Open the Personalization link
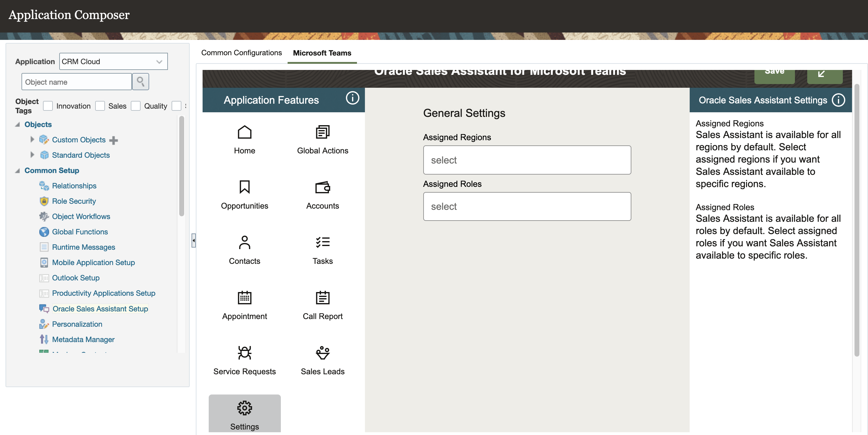The image size is (868, 435). coord(77,324)
